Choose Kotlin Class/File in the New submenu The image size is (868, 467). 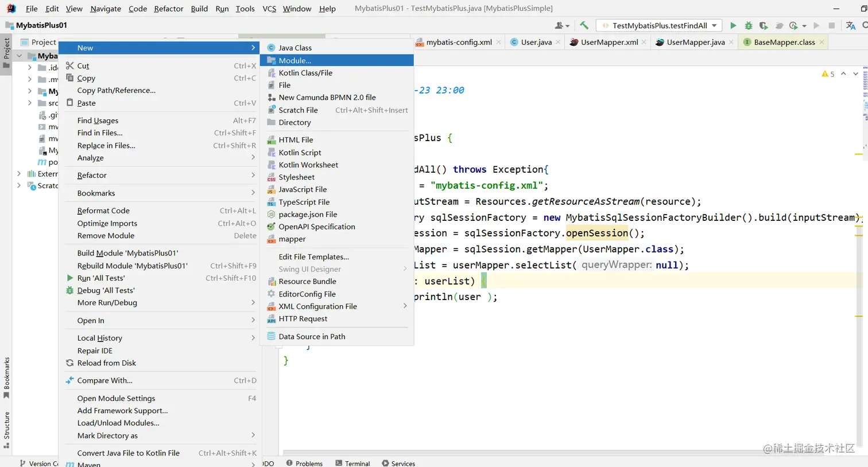pos(337,73)
